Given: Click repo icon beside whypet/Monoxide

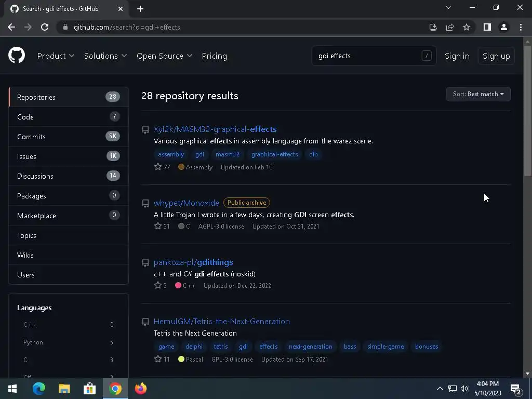Looking at the screenshot, I should [145, 203].
